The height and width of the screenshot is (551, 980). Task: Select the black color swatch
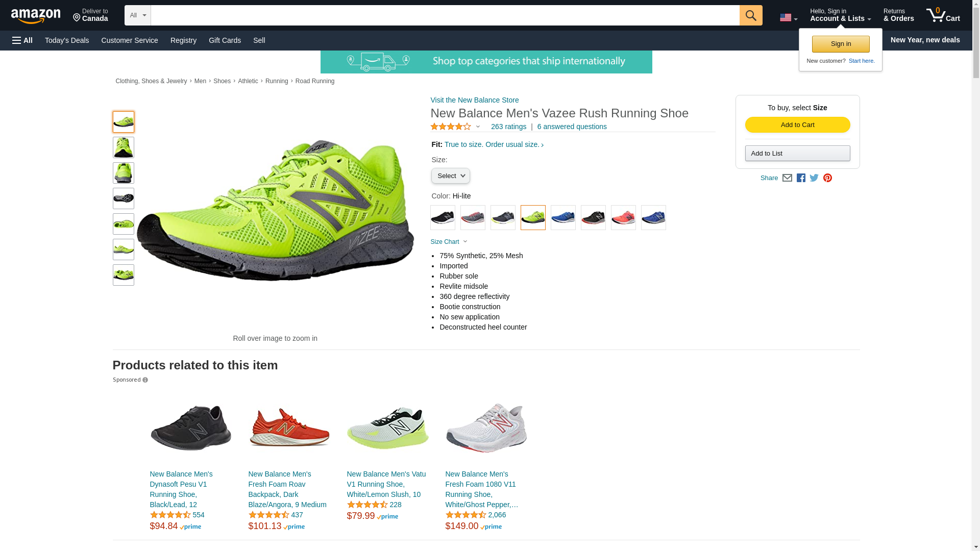pos(443,218)
